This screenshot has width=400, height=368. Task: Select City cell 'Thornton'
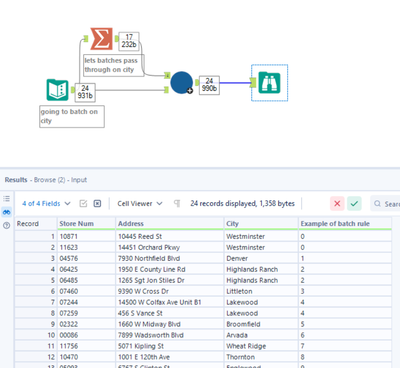click(261, 357)
